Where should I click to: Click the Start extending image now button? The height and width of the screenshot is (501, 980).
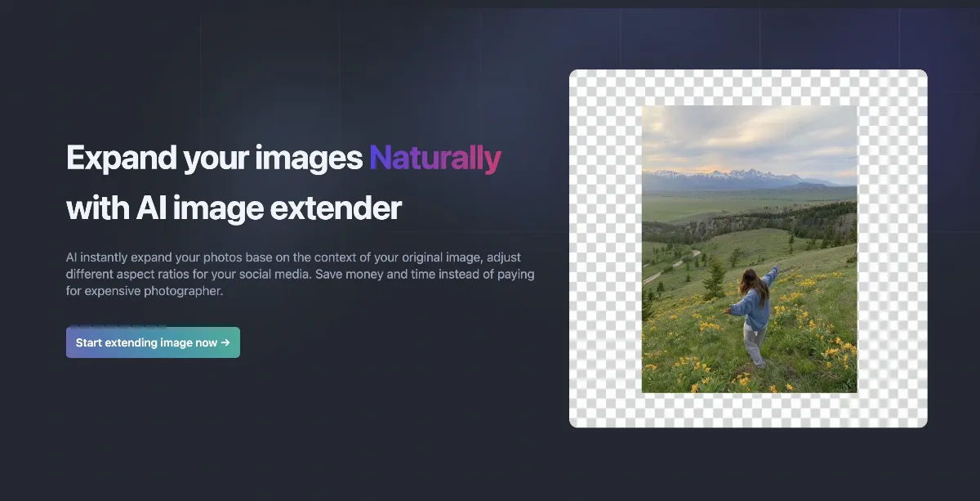pyautogui.click(x=153, y=342)
